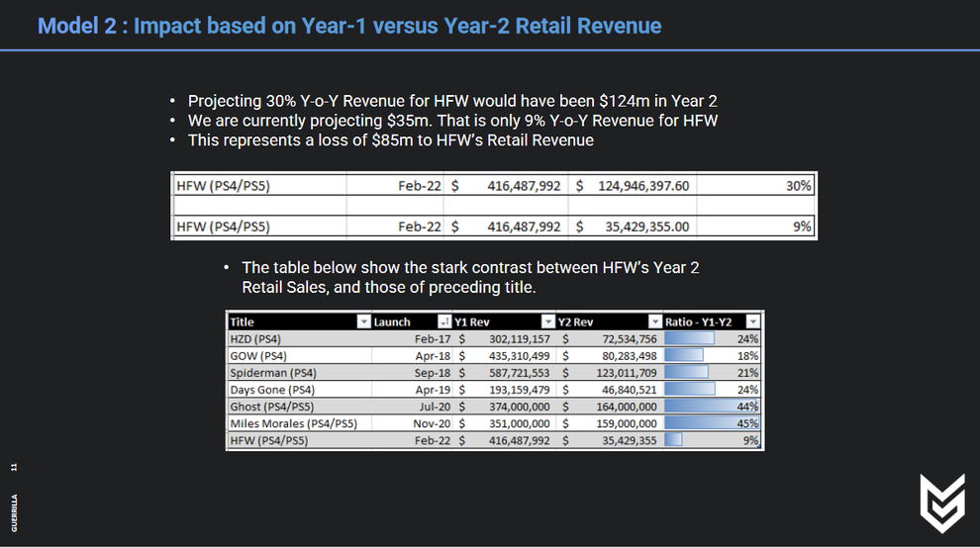Click the 35,429,355.00 value in upper table
This screenshot has height=548, width=980.
pos(646,227)
